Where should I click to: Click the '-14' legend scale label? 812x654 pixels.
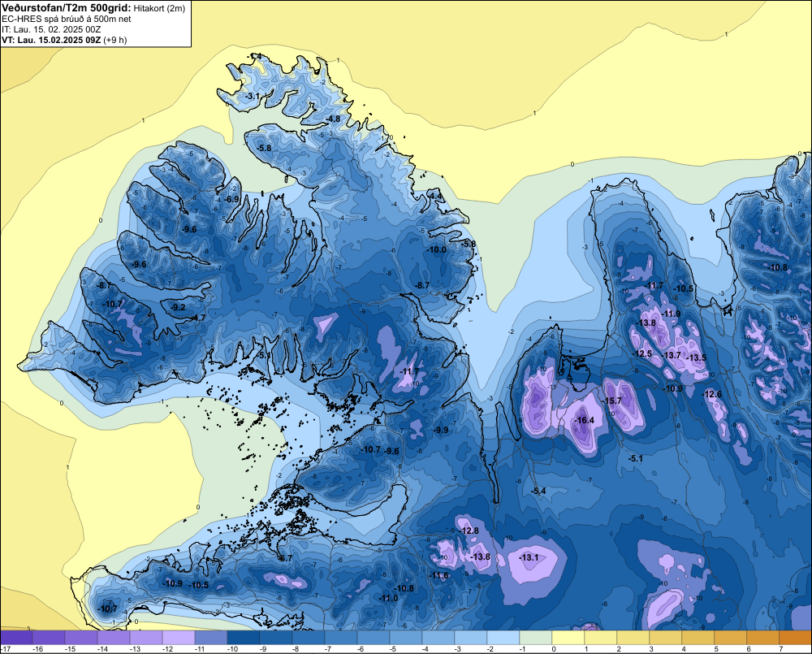pyautogui.click(x=102, y=649)
